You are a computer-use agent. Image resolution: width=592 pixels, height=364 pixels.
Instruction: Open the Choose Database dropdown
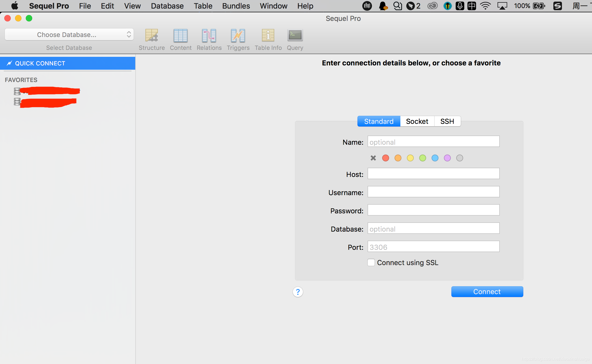pyautogui.click(x=69, y=35)
